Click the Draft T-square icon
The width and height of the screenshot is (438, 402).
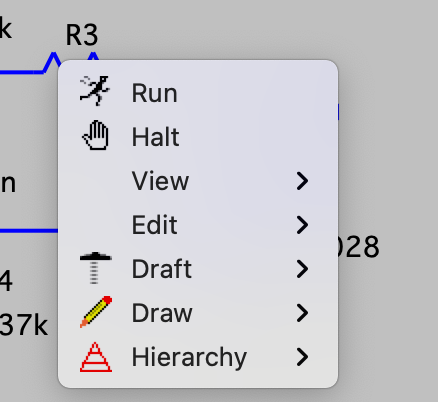[96, 268]
